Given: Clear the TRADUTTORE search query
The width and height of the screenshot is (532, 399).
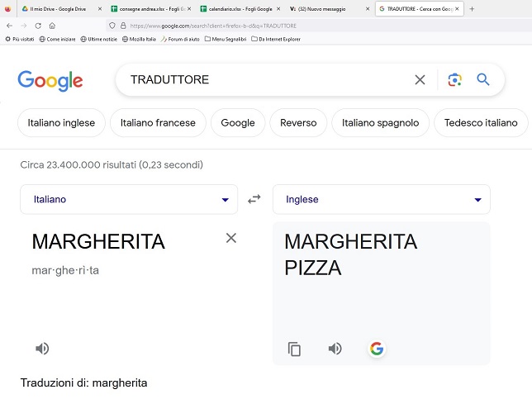Looking at the screenshot, I should [420, 80].
